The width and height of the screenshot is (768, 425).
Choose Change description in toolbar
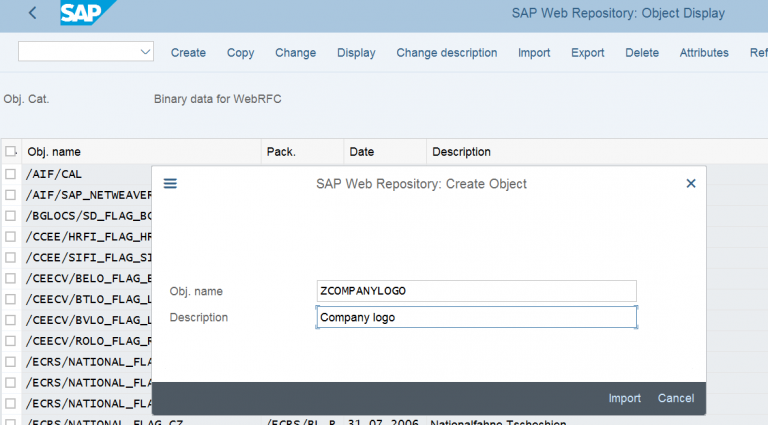tap(446, 53)
